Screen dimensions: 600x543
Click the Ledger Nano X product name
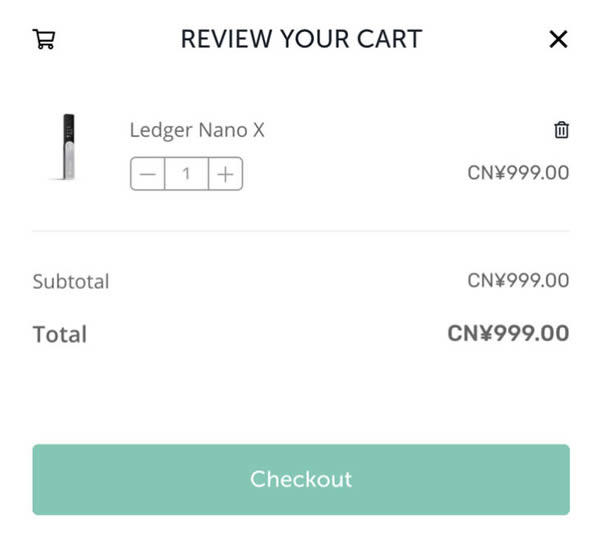(197, 130)
